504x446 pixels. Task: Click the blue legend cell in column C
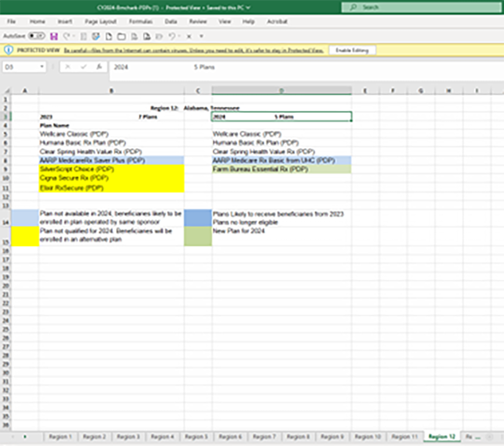(198, 218)
